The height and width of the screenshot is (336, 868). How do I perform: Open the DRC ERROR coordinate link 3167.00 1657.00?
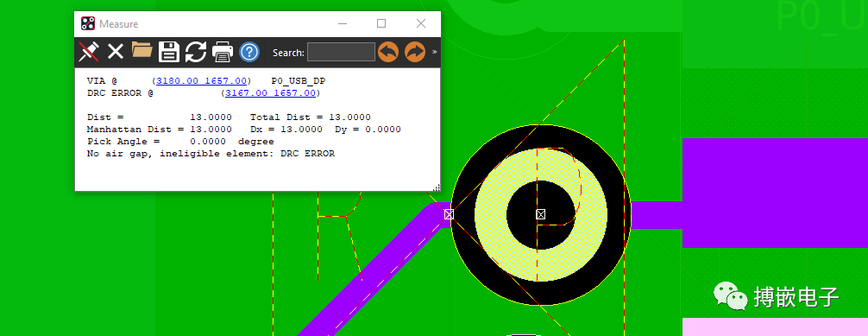click(270, 93)
